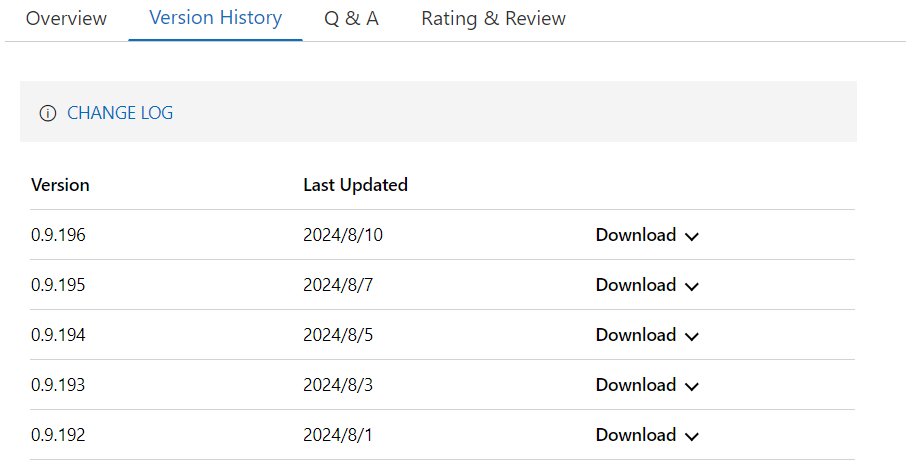The image size is (906, 473).
Task: Select the Version History tab
Action: tap(215, 18)
